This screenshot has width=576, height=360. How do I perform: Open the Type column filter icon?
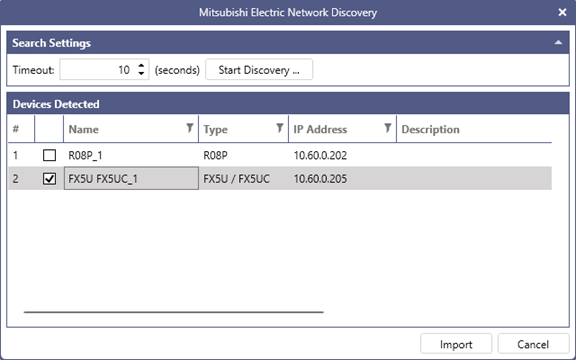click(280, 128)
